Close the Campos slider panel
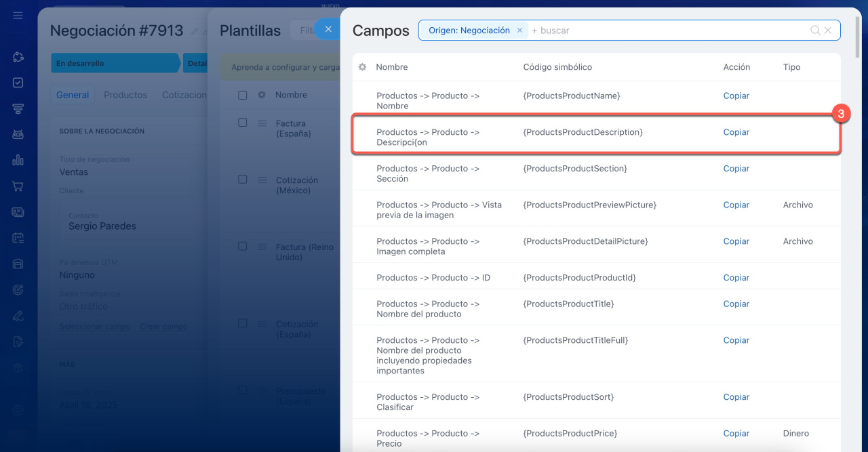The width and height of the screenshot is (868, 452). pyautogui.click(x=328, y=29)
